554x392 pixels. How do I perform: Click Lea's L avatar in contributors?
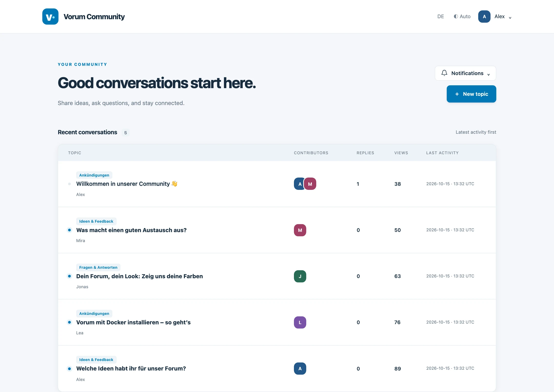(x=300, y=322)
